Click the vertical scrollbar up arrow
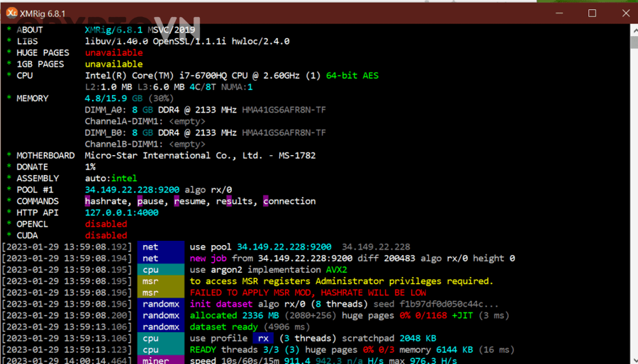 pyautogui.click(x=634, y=30)
